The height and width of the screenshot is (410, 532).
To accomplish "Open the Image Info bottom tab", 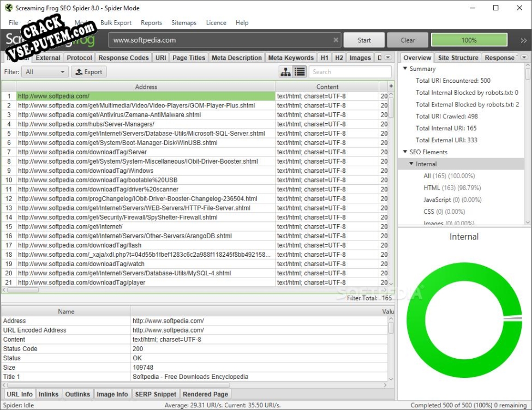I will point(112,394).
